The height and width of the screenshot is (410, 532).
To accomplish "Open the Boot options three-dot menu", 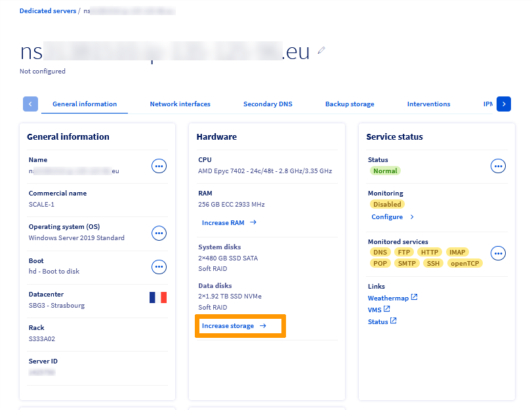I will click(159, 266).
